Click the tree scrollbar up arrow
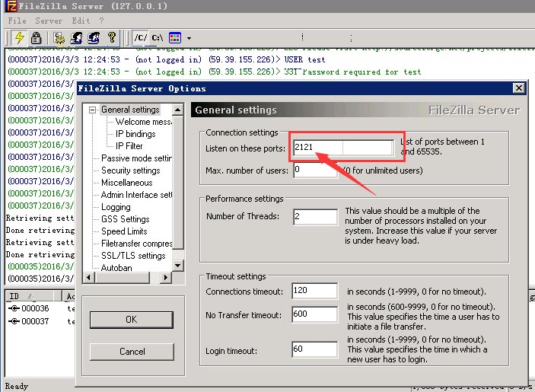535x392 pixels. (178, 110)
